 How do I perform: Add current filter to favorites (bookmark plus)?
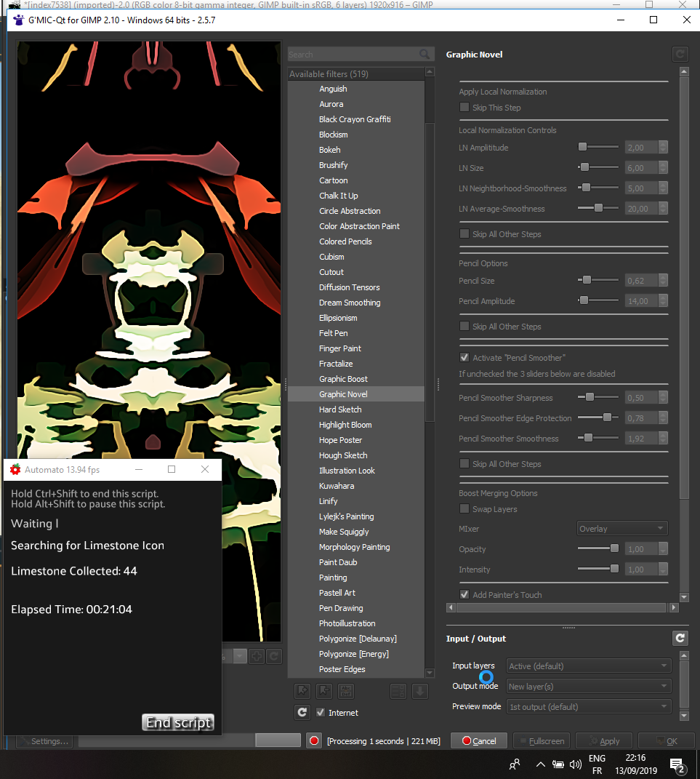(302, 690)
